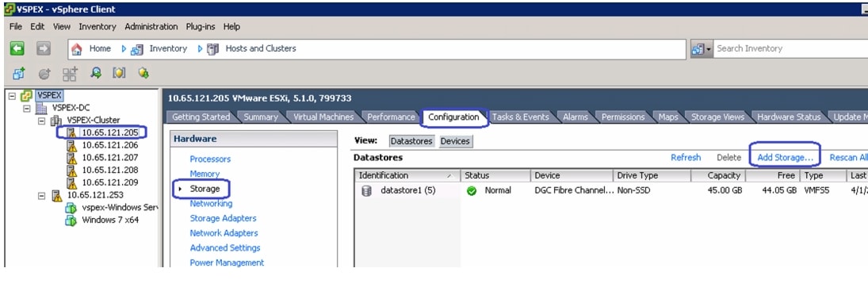Click the green back navigation arrow
The image size is (868, 295).
tap(17, 48)
